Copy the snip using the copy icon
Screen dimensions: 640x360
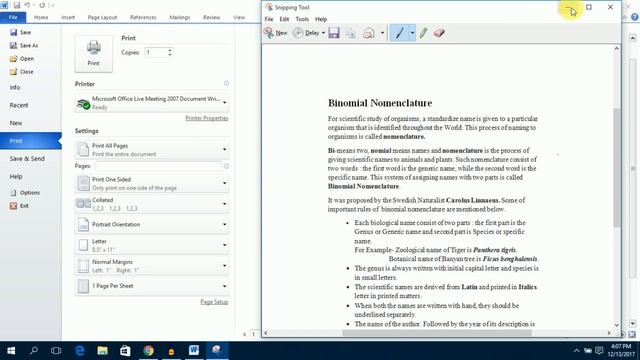[351, 33]
